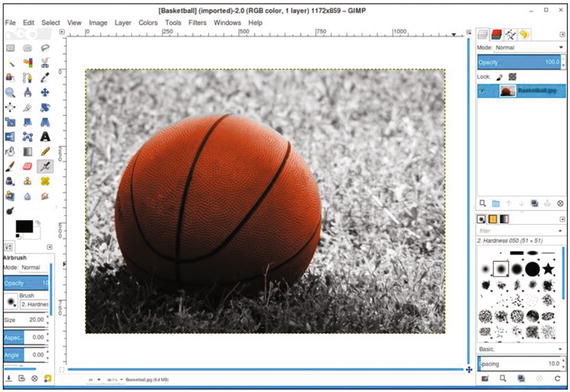
Task: Select the Free Select lasso tool
Action: pos(45,48)
